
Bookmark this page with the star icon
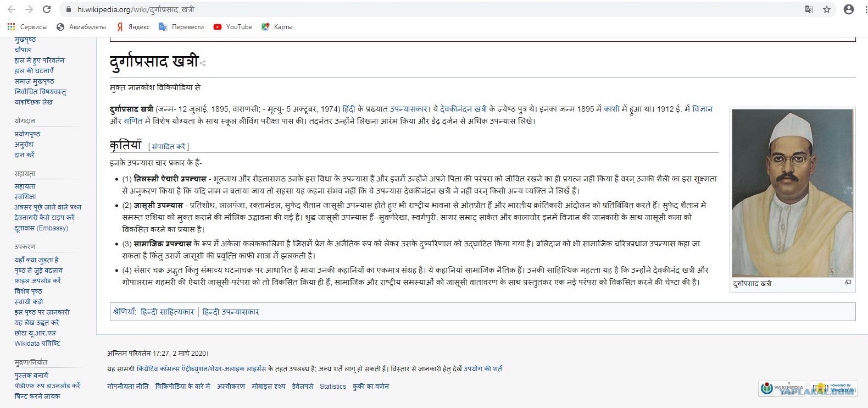pyautogui.click(x=827, y=9)
